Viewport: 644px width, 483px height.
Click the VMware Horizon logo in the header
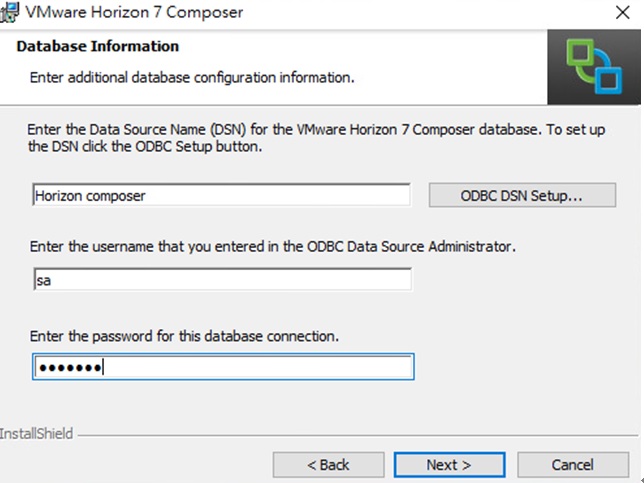point(594,66)
